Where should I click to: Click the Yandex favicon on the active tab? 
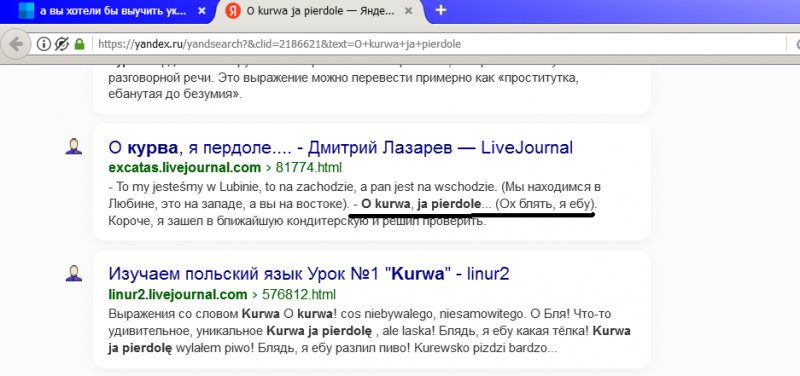(233, 11)
